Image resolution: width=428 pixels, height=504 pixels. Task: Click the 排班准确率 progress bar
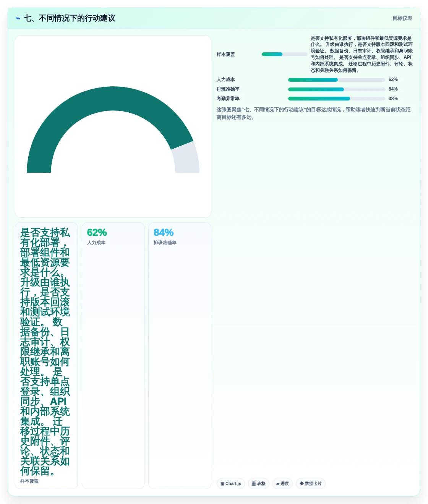coord(337,89)
